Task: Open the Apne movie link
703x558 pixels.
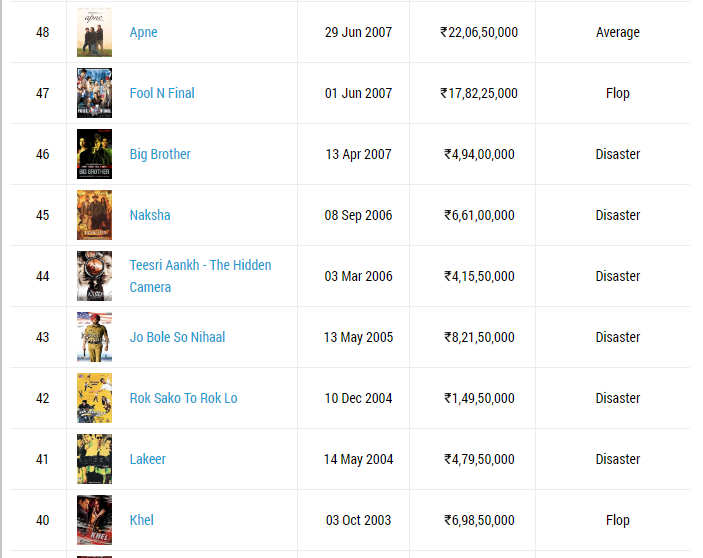Action: (x=143, y=32)
